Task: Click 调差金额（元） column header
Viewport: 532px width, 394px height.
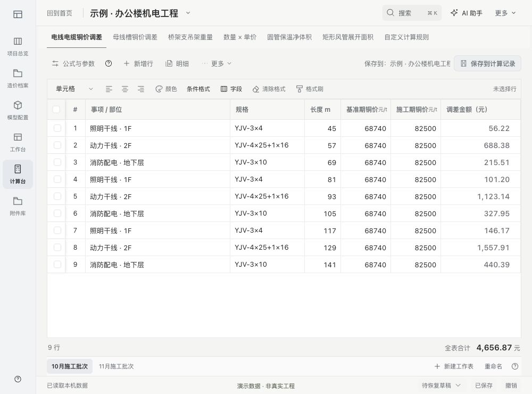Action: coord(480,109)
